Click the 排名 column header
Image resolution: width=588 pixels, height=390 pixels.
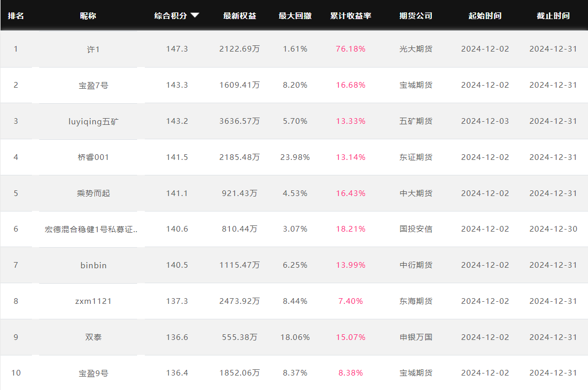click(16, 16)
